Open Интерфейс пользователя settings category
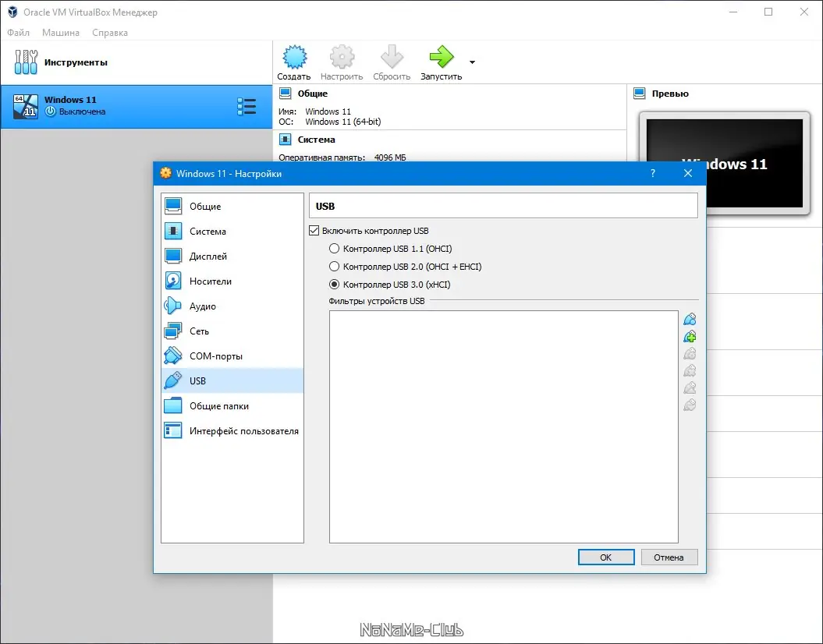 point(232,430)
